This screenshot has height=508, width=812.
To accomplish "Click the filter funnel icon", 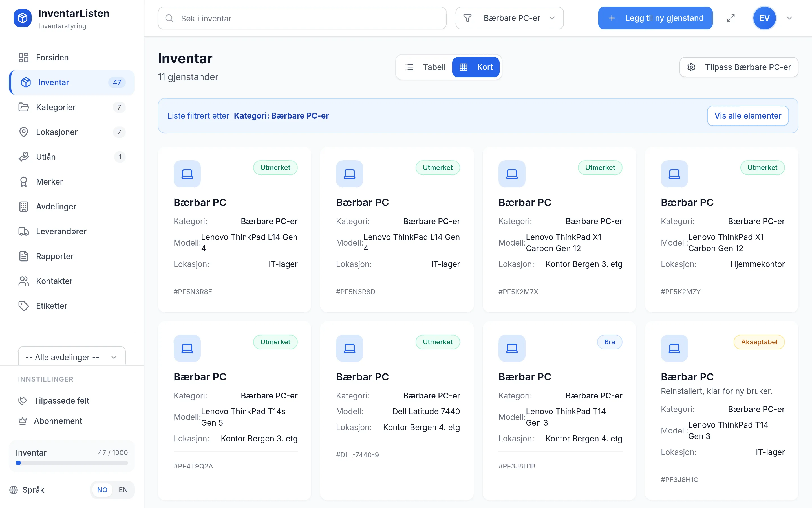I will click(x=467, y=18).
